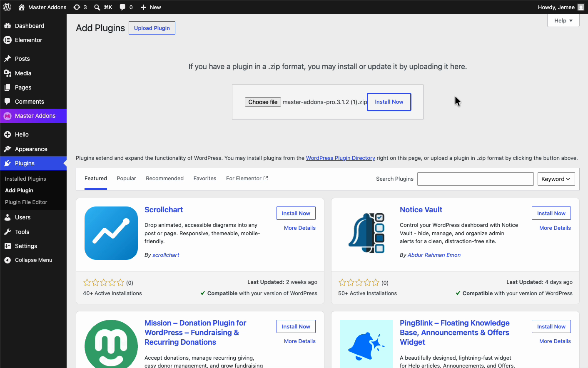
Task: Open the Notice Vault title link
Action: (421, 210)
